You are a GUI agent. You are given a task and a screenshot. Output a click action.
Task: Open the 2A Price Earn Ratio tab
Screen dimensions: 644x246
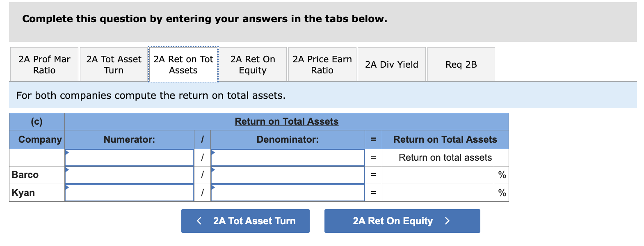tap(322, 64)
